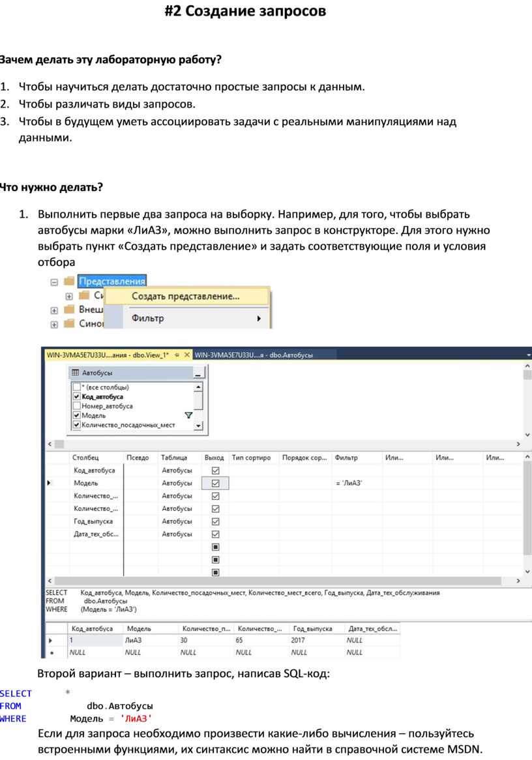Switch to the dbo.View_1* tab
The height and width of the screenshot is (760, 532).
(108, 355)
